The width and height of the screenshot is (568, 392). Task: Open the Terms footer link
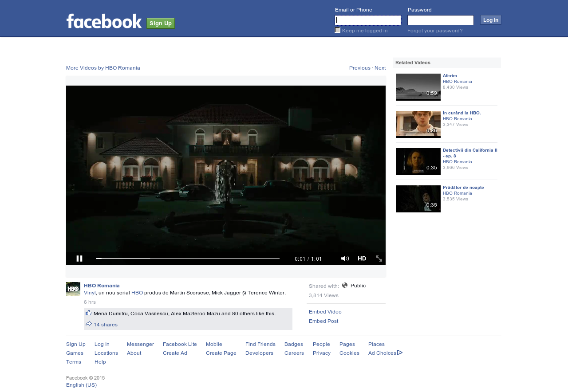[74, 362]
